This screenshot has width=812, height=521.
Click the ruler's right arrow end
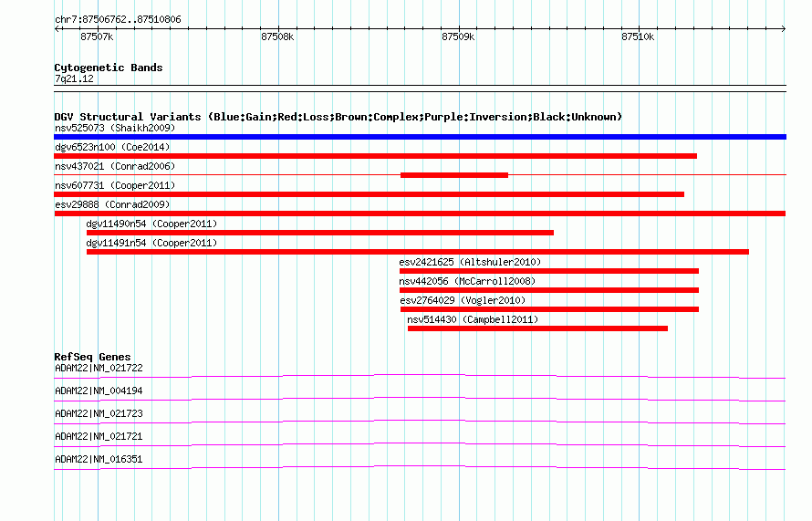pyautogui.click(x=783, y=29)
